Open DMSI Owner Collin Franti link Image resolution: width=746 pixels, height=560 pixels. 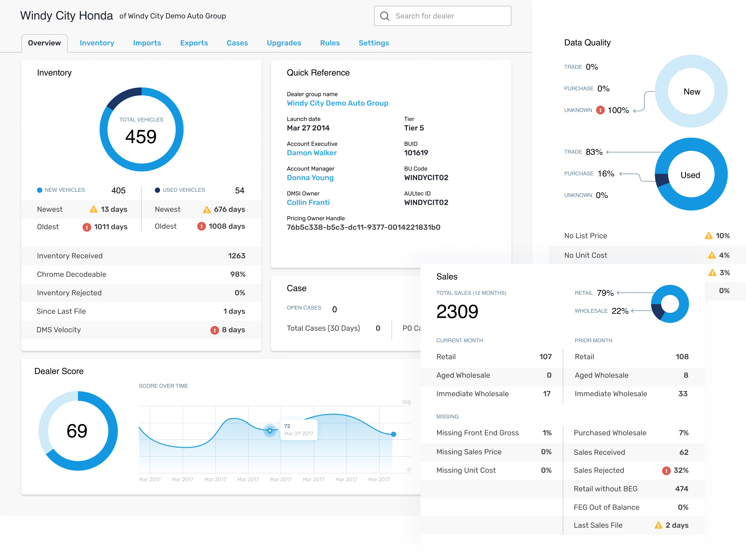308,202
